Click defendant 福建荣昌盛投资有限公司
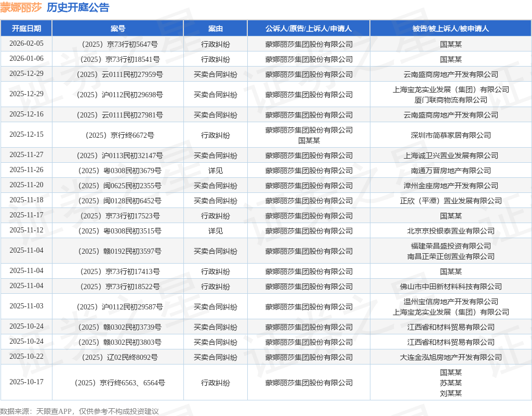The height and width of the screenshot is (416, 532). (x=450, y=246)
